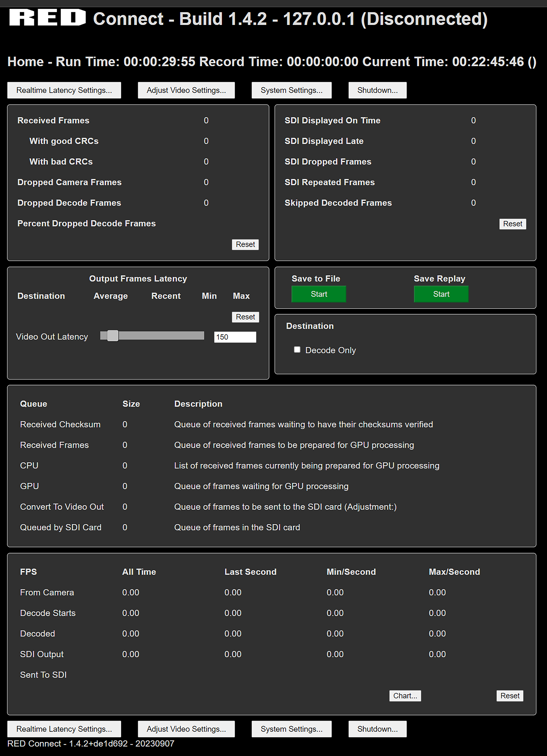This screenshot has height=756, width=547.
Task: Open System Settings at the top
Action: (x=292, y=90)
